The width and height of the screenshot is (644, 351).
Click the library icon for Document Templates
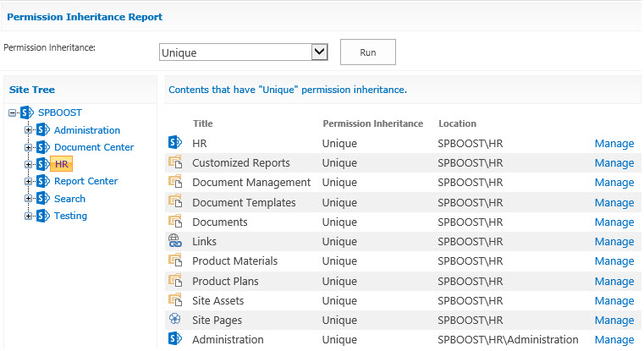click(175, 201)
